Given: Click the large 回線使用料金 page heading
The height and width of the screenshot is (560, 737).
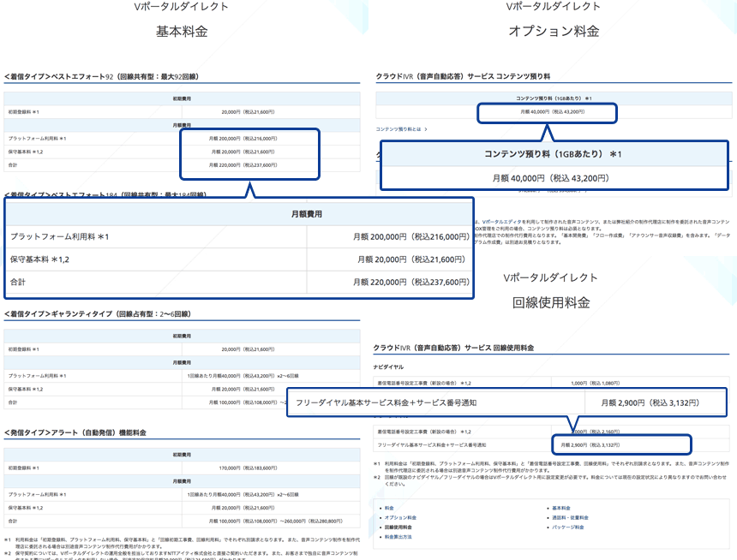Looking at the screenshot, I should pos(551,302).
